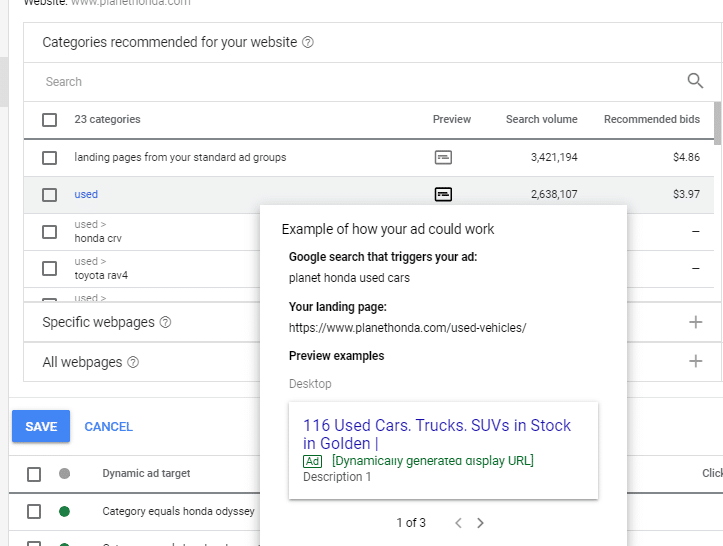Sort by Recommended bids column header
This screenshot has width=723, height=546.
pos(651,119)
